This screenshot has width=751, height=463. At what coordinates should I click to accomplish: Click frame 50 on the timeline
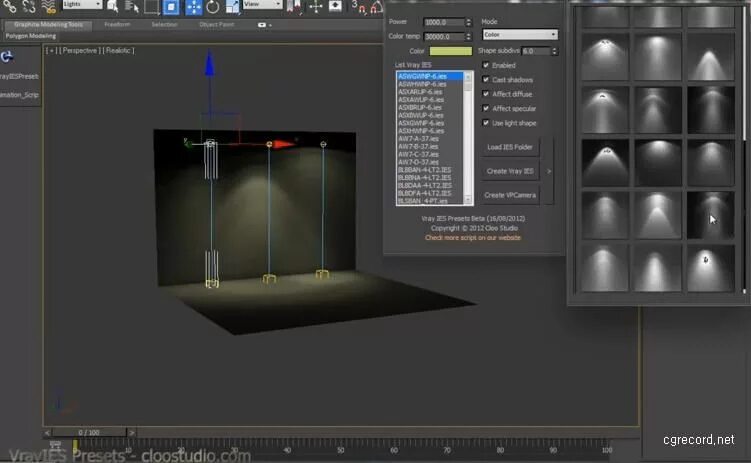point(341,449)
